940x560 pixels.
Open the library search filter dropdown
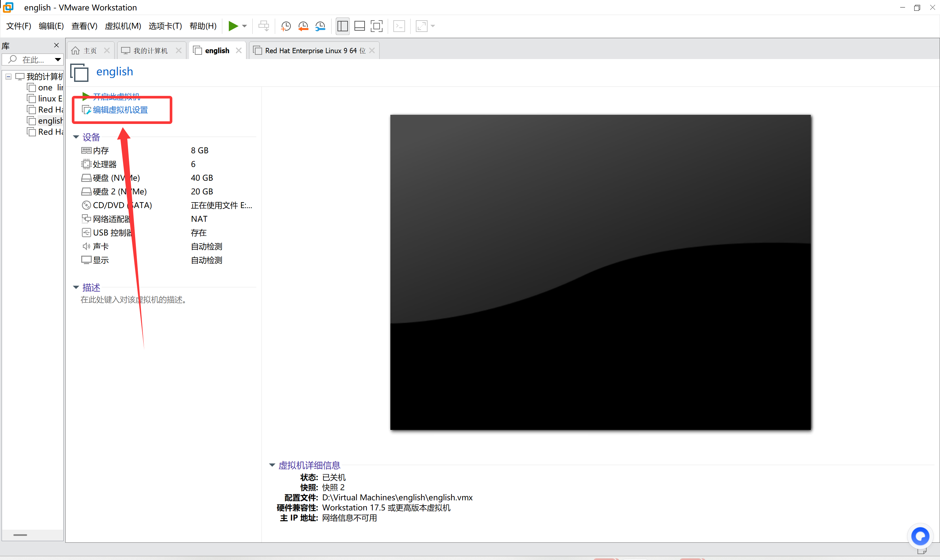58,59
